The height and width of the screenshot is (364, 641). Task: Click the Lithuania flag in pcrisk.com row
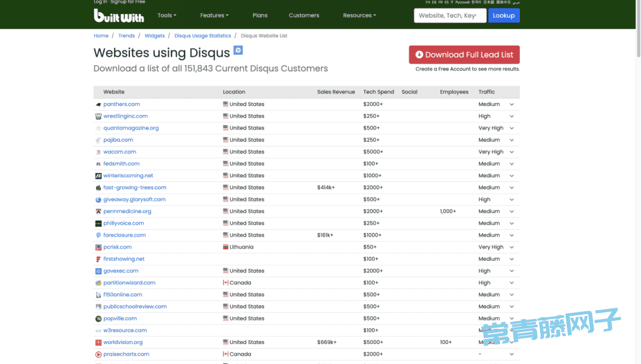[226, 247]
